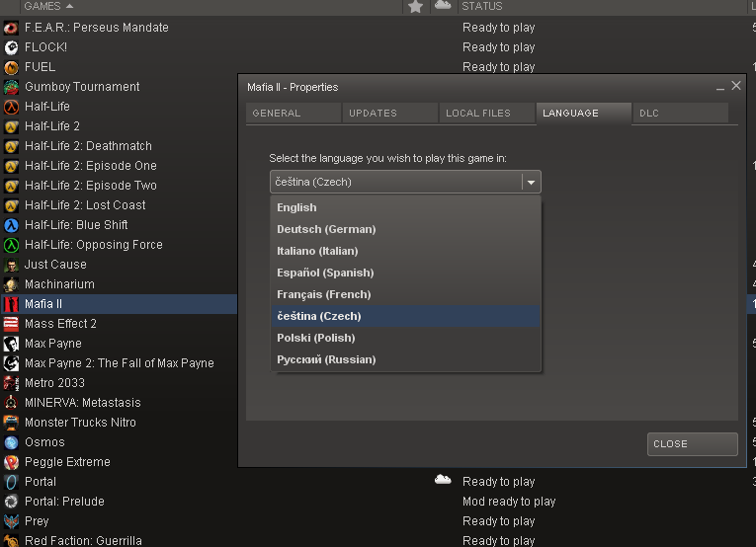This screenshot has height=547, width=756.
Task: Choose English from the language list
Action: click(x=296, y=207)
